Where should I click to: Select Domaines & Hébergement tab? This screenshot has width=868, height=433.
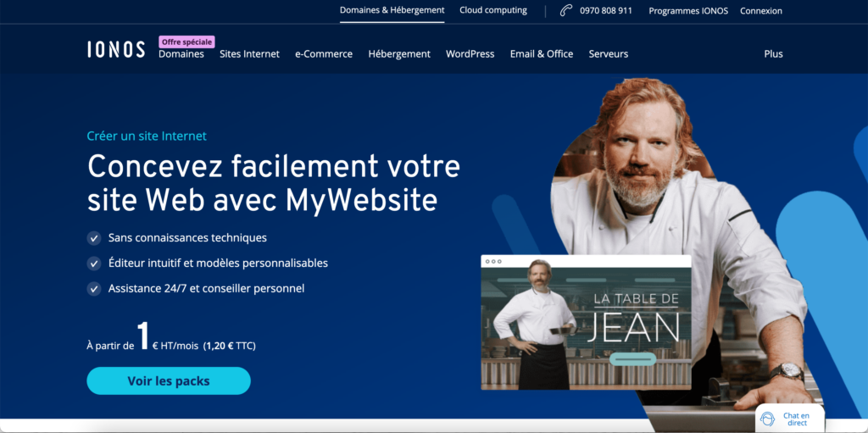[x=392, y=10]
